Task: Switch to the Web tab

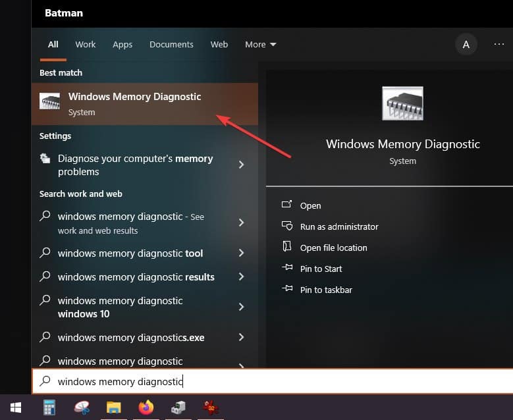Action: 219,45
